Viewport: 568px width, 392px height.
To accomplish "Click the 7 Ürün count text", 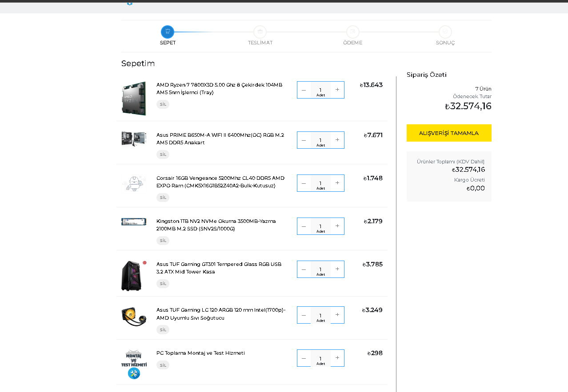I will pos(483,89).
